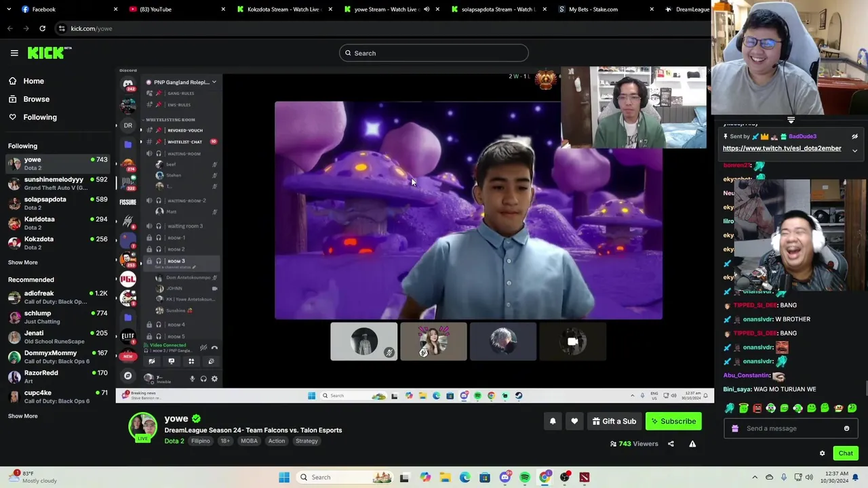This screenshot has width=868, height=488.
Task: Open the chat emote picker
Action: [846, 428]
